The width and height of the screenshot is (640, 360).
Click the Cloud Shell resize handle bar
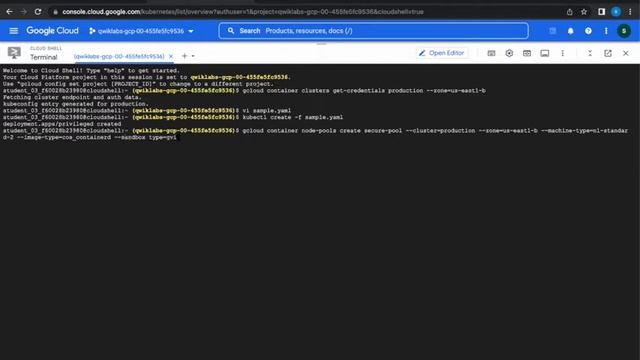pyautogui.click(x=321, y=44)
